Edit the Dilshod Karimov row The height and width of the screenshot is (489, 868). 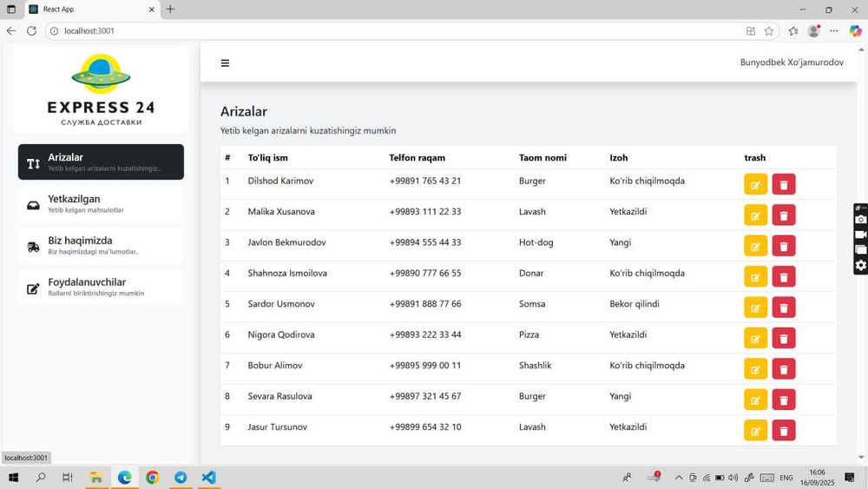point(755,184)
